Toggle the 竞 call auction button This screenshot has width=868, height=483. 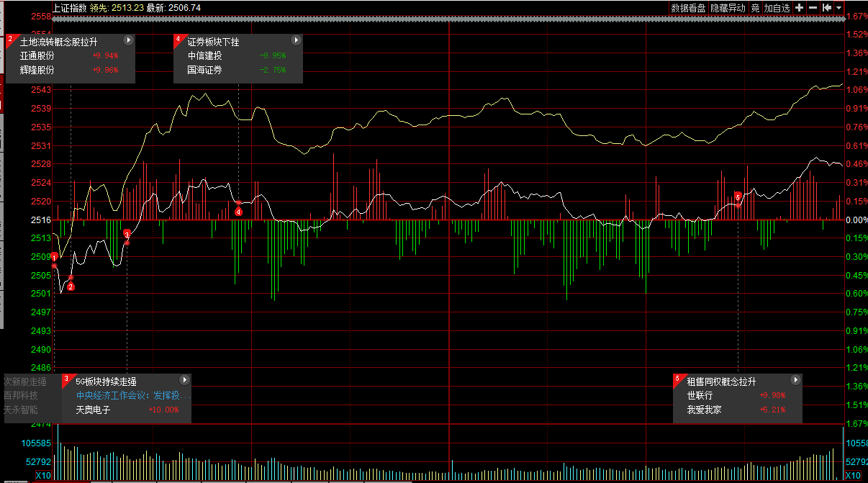(754, 8)
